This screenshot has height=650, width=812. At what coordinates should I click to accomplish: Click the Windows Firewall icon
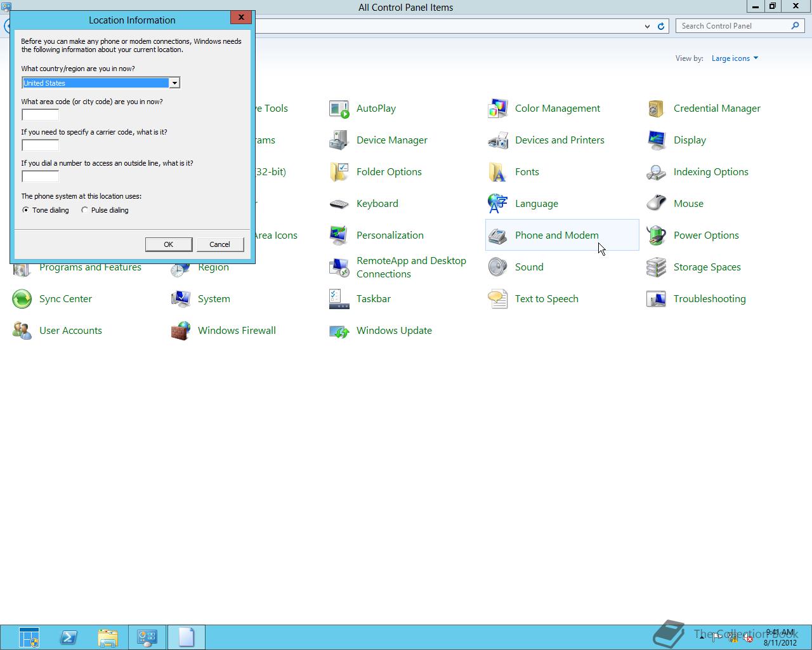181,331
